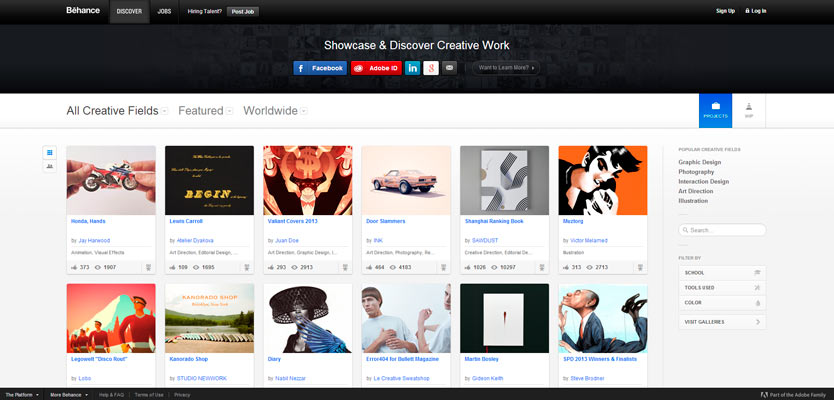Add Meztorg to collection icon

click(x=640, y=268)
